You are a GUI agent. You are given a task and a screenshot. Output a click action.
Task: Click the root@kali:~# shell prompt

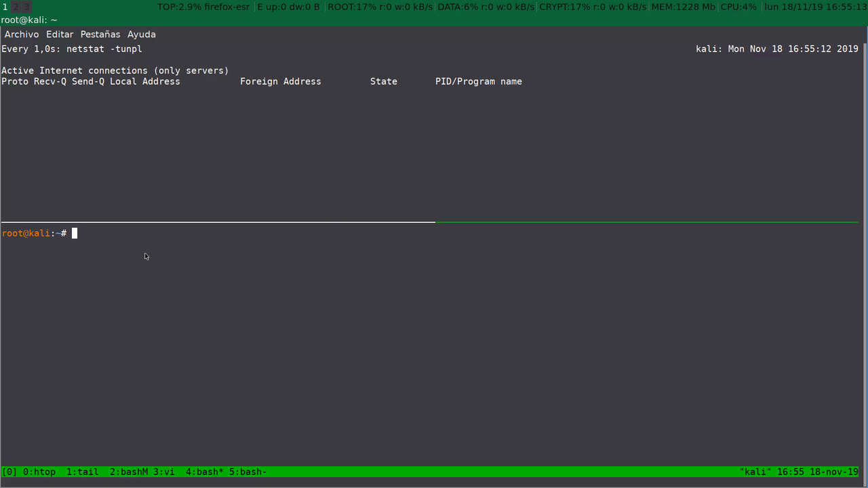click(34, 233)
